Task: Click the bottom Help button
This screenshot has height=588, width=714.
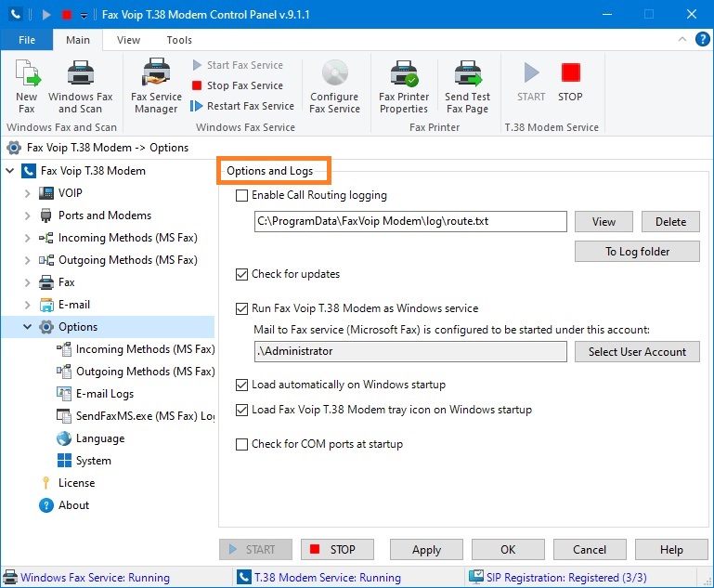Action: [x=671, y=549]
